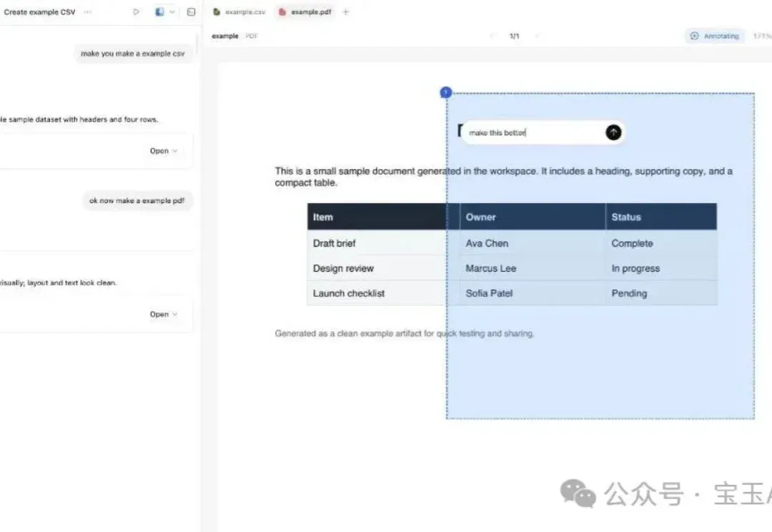Select the Complete status cell

[x=661, y=243]
